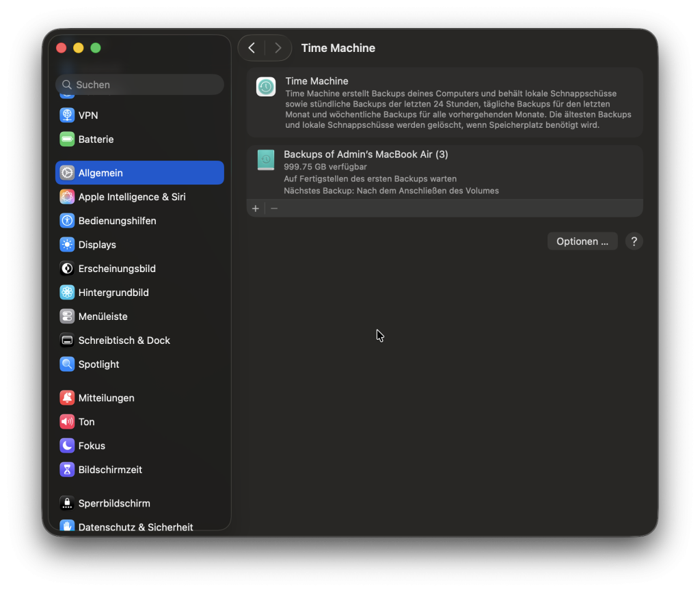Click the Menüleiste icon

point(67,316)
